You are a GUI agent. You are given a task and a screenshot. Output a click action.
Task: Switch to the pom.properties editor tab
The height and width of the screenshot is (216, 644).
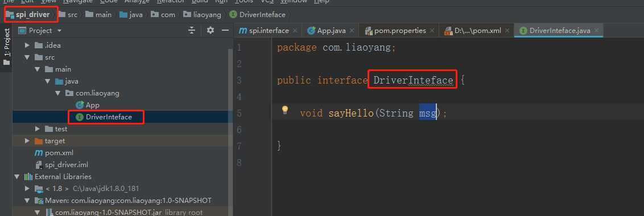tap(399, 30)
